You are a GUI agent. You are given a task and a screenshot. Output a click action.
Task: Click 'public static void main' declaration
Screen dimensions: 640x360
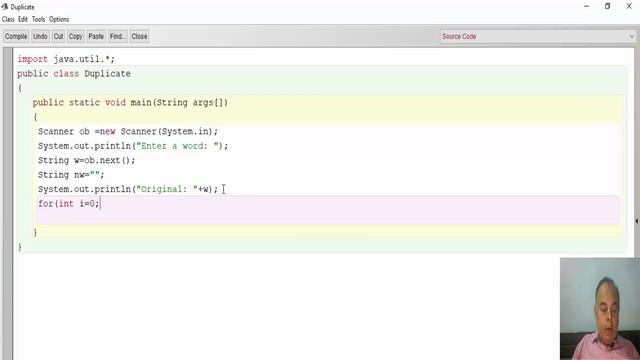point(130,102)
